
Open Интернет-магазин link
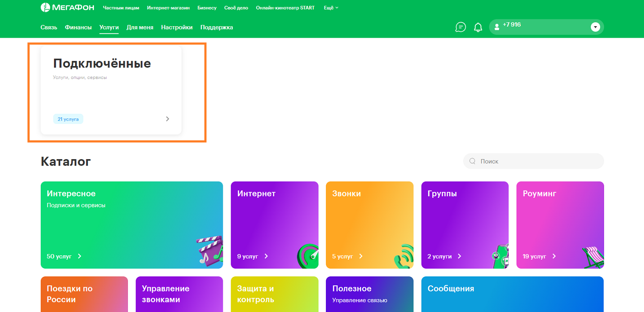click(168, 8)
